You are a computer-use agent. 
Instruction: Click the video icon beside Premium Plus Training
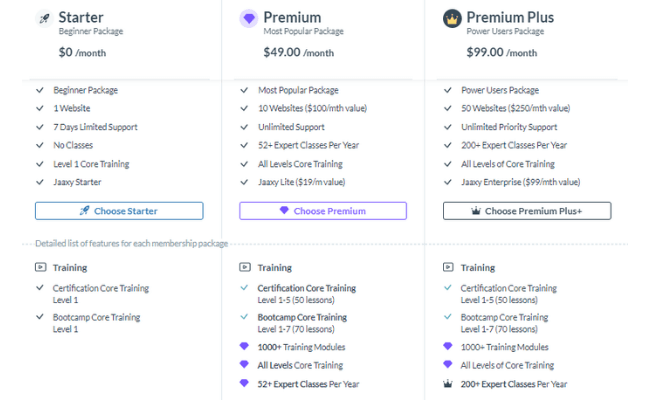(x=448, y=267)
